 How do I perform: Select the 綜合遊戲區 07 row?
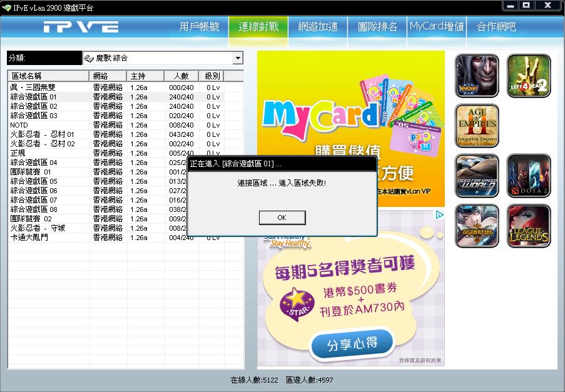point(98,200)
